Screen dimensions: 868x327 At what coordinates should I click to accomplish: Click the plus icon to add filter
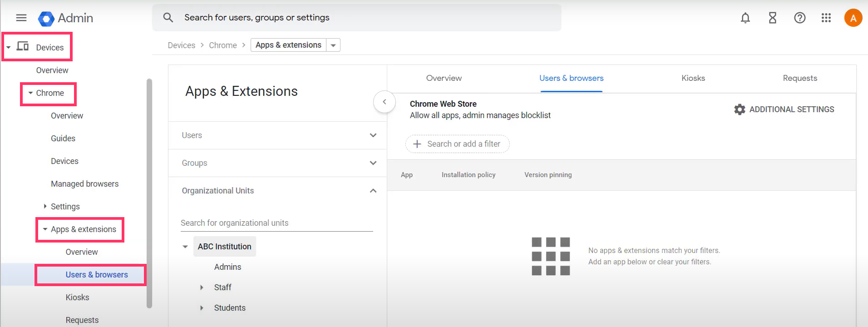click(417, 144)
